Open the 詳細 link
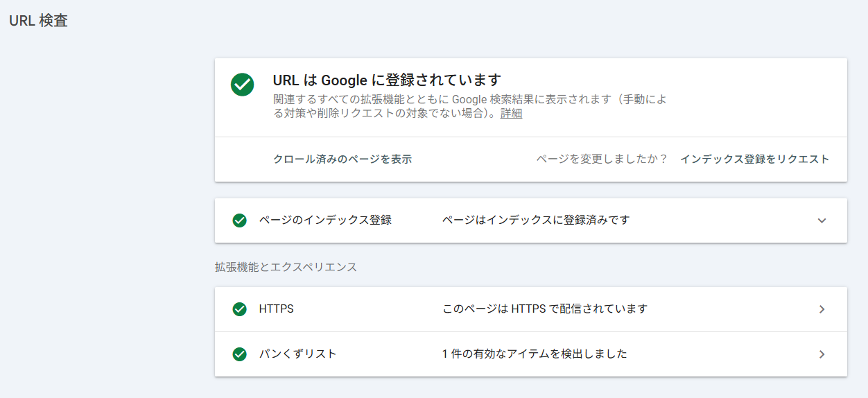 pos(511,114)
